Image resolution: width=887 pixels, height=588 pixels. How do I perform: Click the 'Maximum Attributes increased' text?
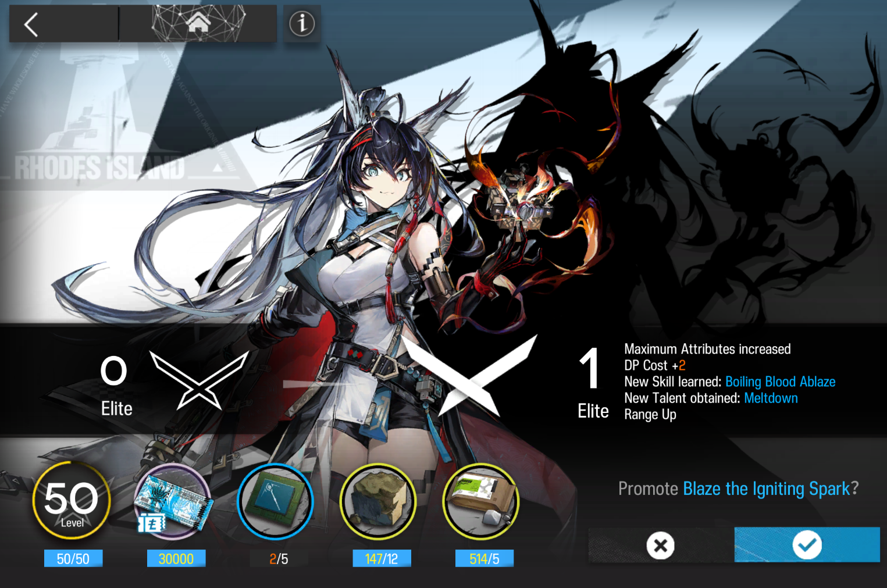[x=707, y=349]
